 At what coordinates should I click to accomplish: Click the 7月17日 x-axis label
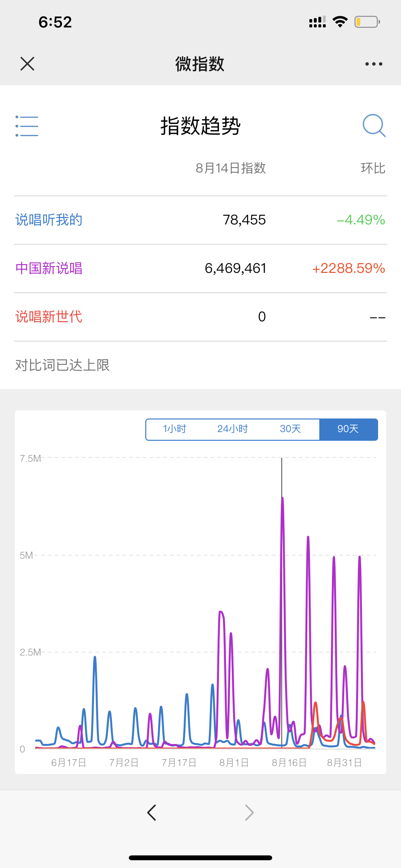[179, 762]
